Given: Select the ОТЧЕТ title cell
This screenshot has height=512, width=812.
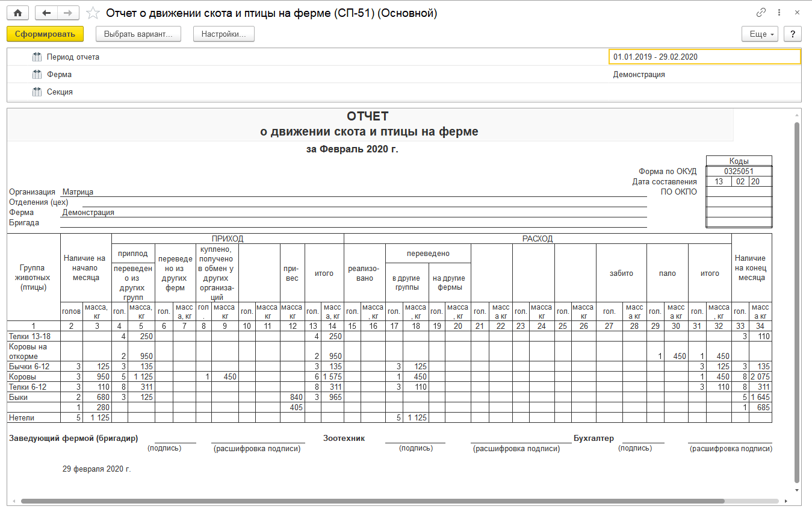Looking at the screenshot, I should coord(368,116).
